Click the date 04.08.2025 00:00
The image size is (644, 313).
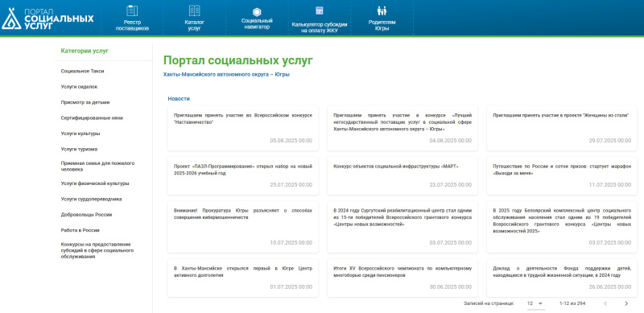451,141
